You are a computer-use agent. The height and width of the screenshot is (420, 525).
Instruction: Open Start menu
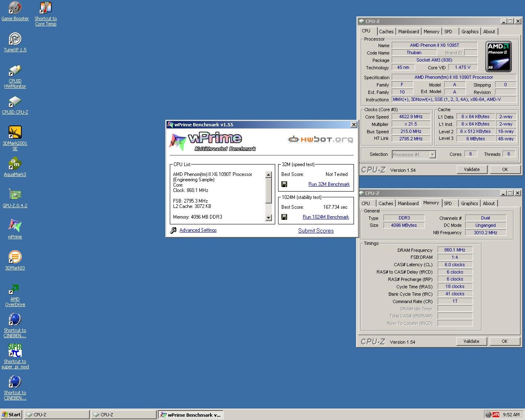point(11,415)
